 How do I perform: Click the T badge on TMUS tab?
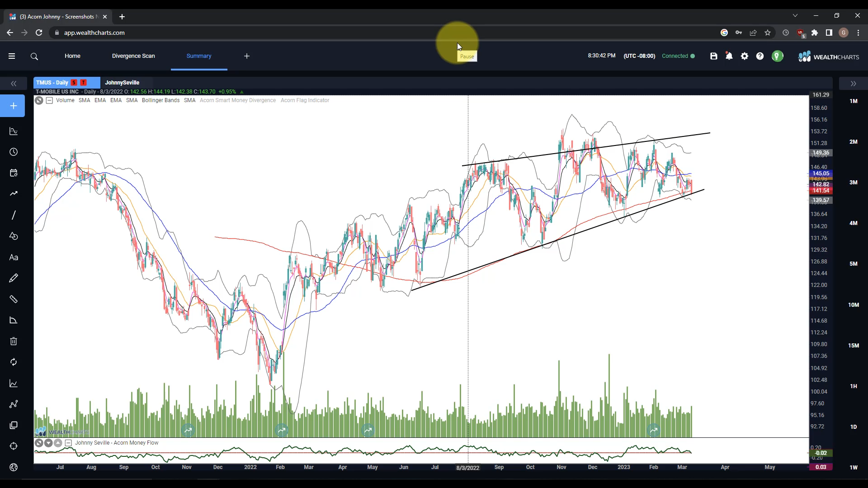83,83
